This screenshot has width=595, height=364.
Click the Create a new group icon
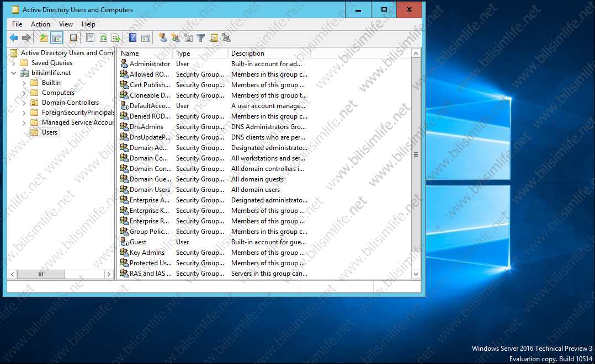(x=176, y=37)
